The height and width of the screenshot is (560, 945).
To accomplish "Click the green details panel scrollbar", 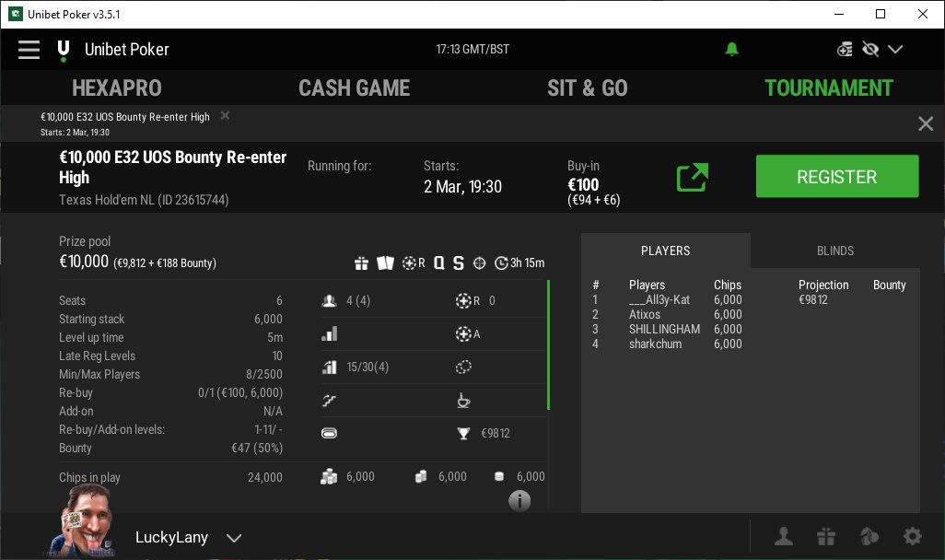I will pos(548,345).
